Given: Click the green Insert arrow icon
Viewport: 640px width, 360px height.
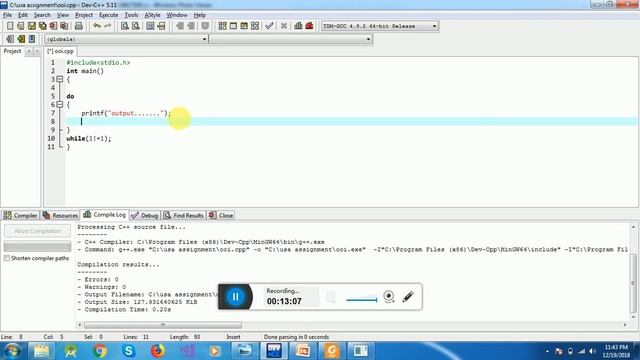Looking at the screenshot, I should pos(21,39).
